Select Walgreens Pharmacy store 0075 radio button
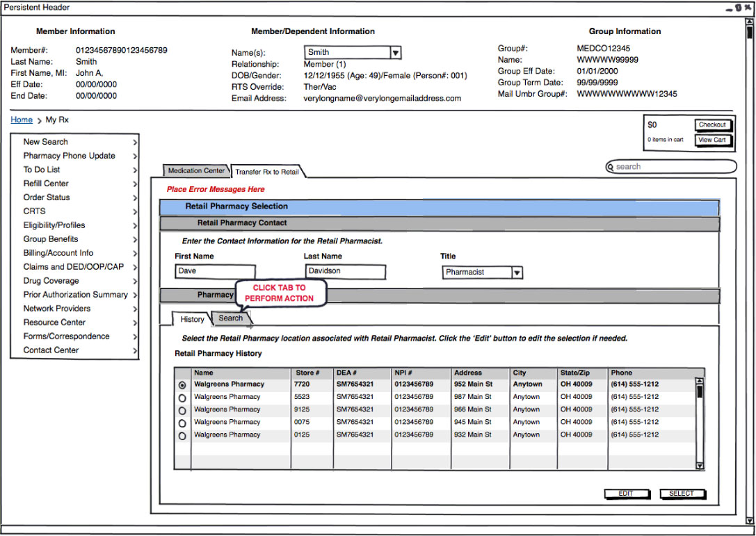 pos(182,423)
